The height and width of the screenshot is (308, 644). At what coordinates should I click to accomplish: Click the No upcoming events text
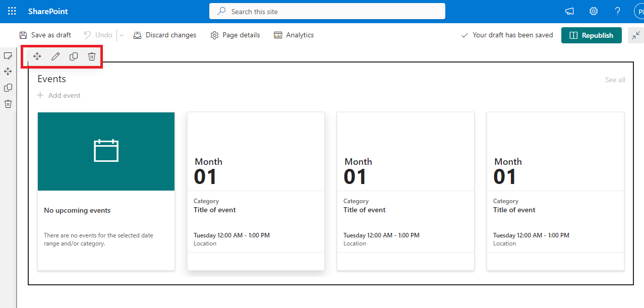(x=77, y=210)
